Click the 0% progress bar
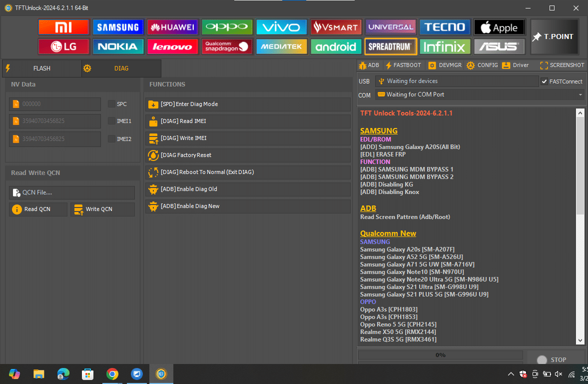The width and height of the screenshot is (588, 384). point(440,355)
